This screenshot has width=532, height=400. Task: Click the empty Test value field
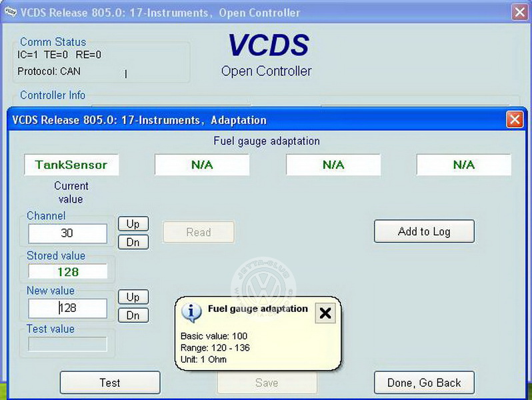click(x=67, y=344)
